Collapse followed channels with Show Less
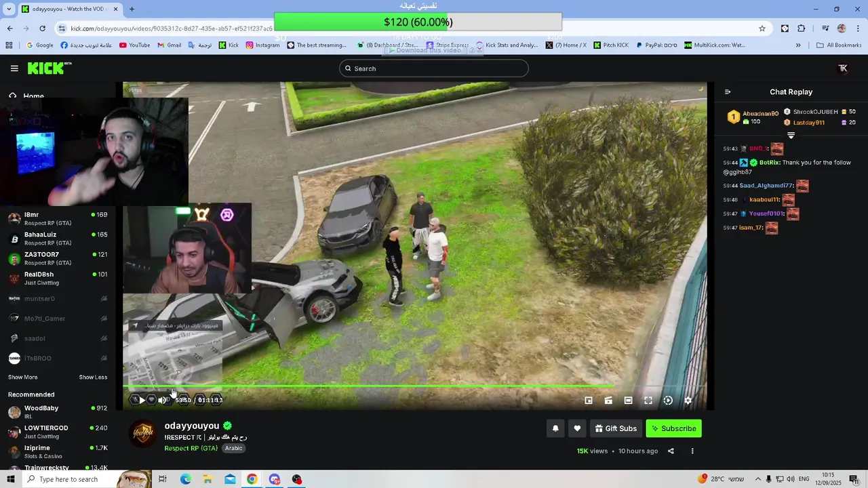868x488 pixels. pos(93,377)
